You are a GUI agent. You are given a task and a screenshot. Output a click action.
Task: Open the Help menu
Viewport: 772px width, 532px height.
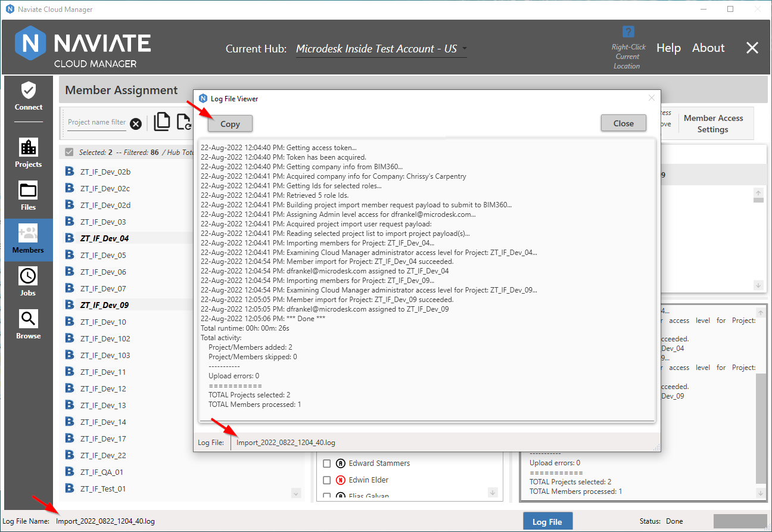pyautogui.click(x=668, y=48)
